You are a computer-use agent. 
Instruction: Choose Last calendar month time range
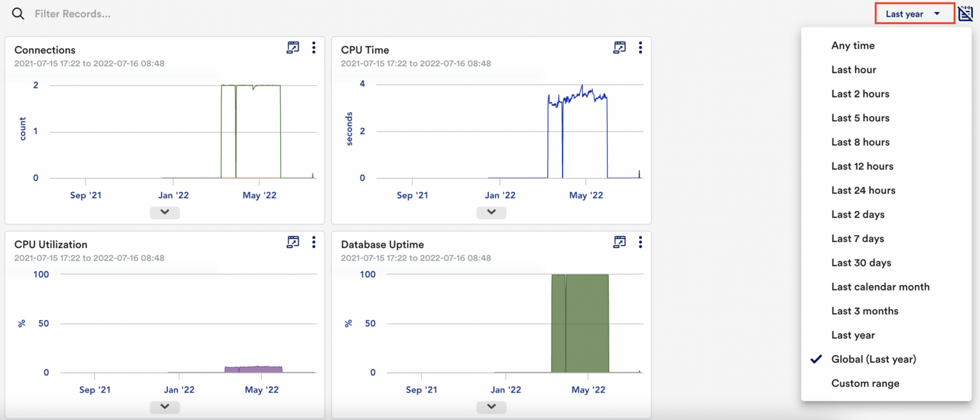pos(880,286)
